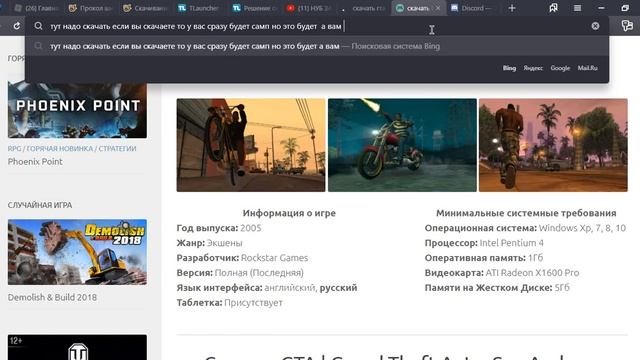Click the 'Информация о игре' heading

pos(289,213)
